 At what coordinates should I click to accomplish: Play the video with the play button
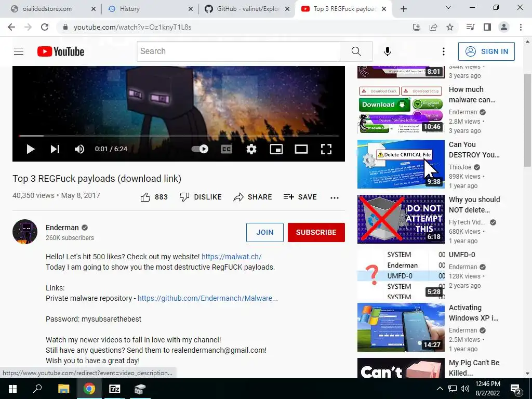point(31,149)
